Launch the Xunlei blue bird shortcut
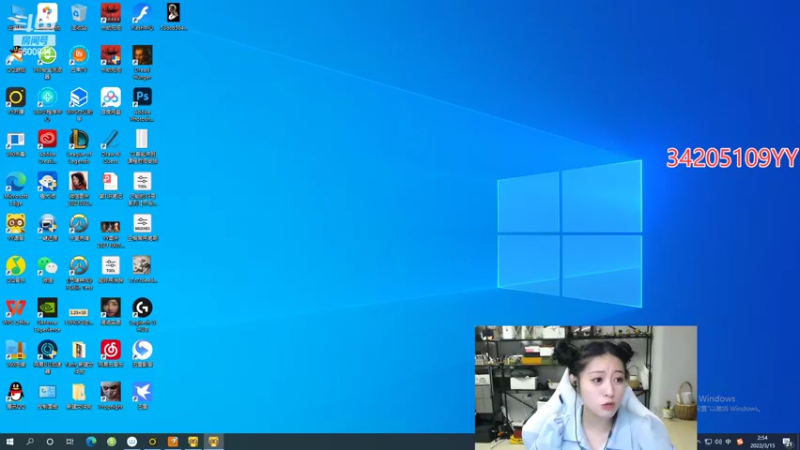This screenshot has height=450, width=800. (x=142, y=396)
